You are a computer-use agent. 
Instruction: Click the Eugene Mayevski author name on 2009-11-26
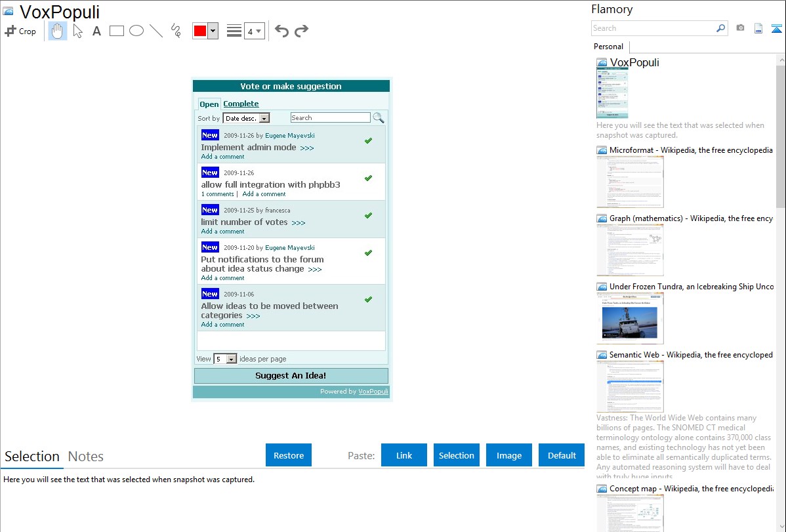click(290, 135)
